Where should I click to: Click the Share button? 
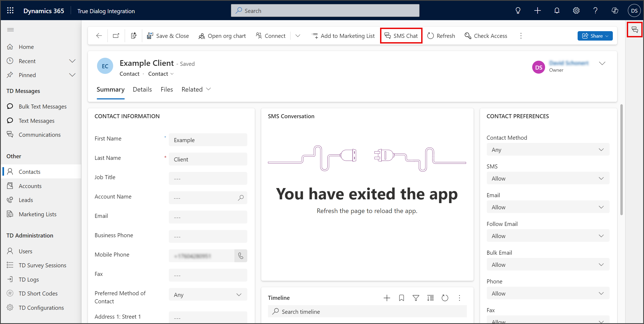click(x=595, y=36)
